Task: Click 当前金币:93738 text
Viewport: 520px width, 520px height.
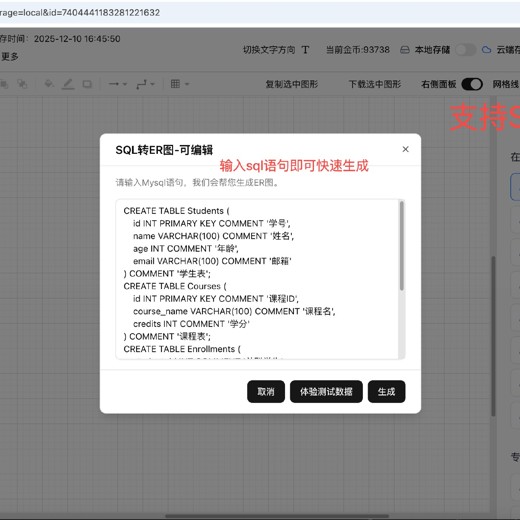Action: (358, 50)
